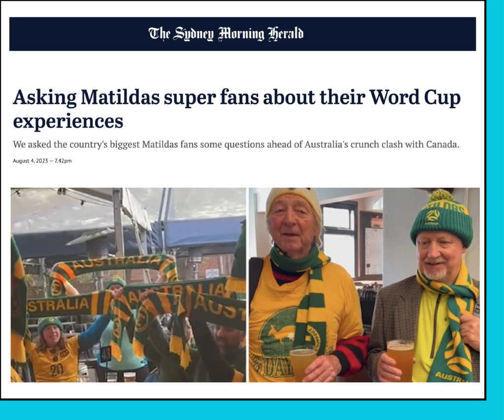Open the left photo of fans raising scarves

click(128, 284)
